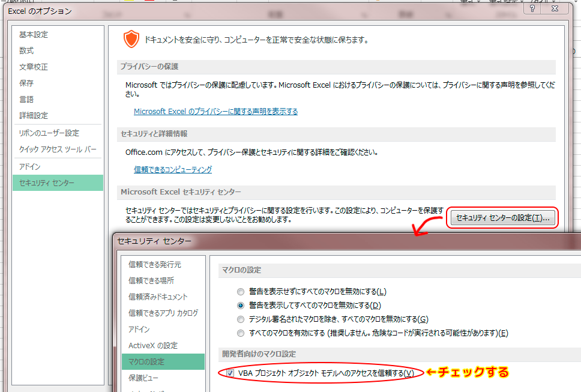Select 警告を表示してすべてのマクロを無効にする radio option
The height and width of the screenshot is (392, 581).
coord(241,306)
